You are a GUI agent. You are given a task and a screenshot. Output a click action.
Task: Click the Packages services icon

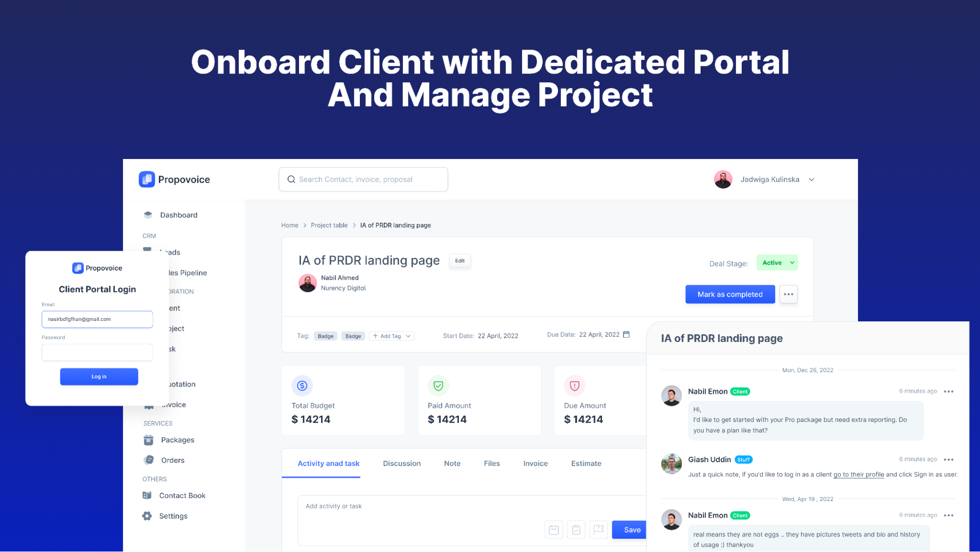point(148,440)
